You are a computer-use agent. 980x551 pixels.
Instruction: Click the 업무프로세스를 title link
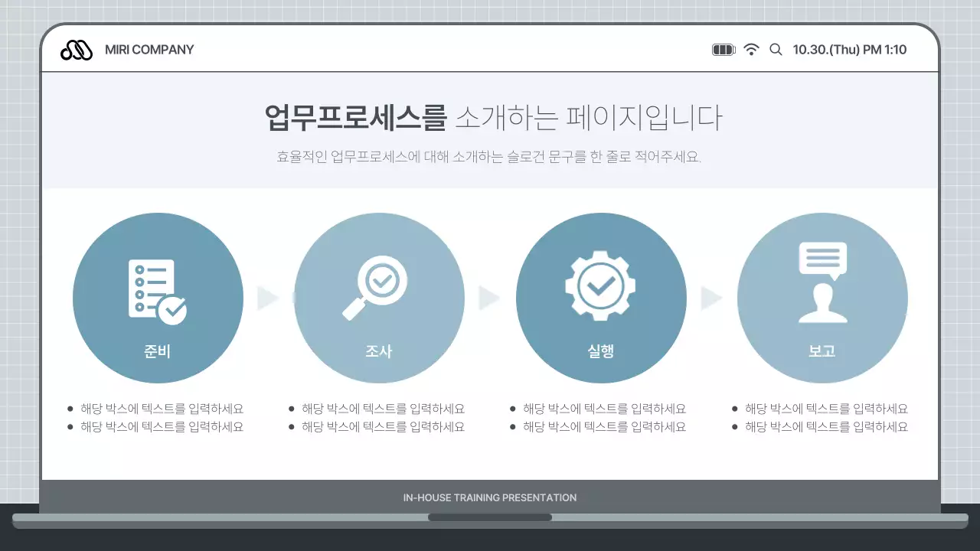tap(357, 116)
